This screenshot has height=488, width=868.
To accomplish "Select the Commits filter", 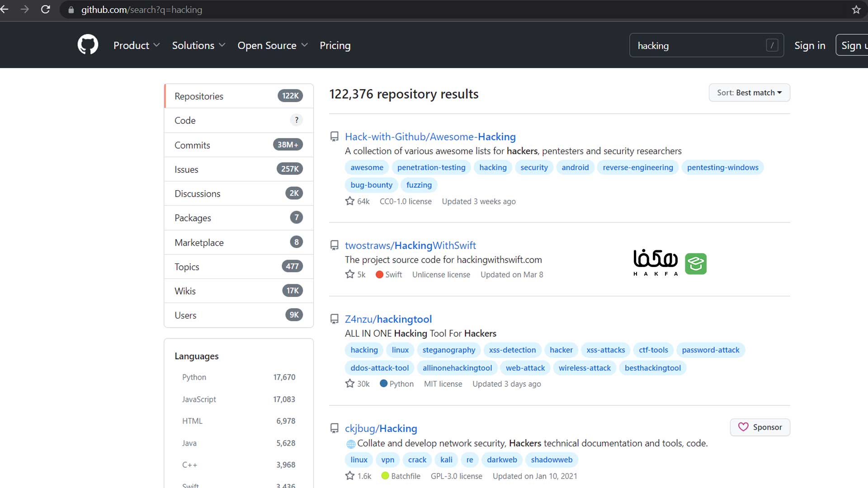I will click(x=239, y=145).
